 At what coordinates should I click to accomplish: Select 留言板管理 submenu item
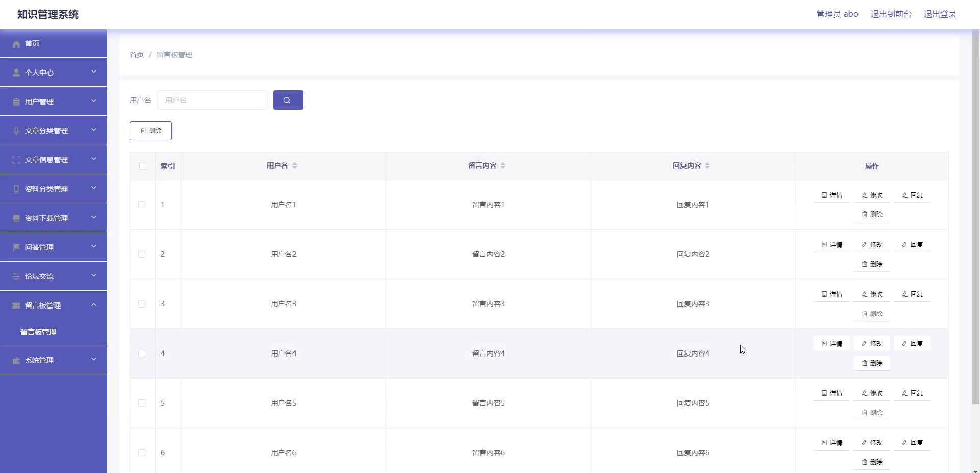(54, 332)
